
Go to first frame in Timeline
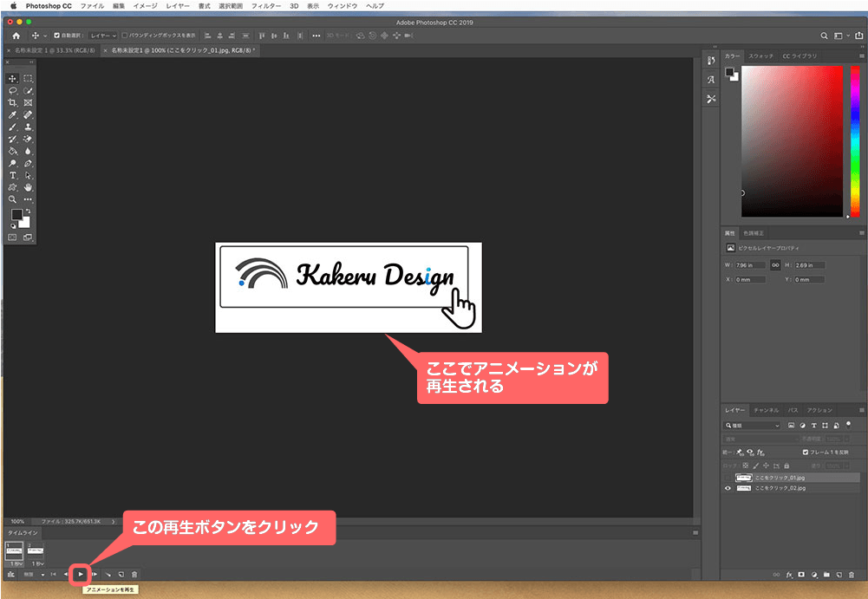pyautogui.click(x=53, y=575)
